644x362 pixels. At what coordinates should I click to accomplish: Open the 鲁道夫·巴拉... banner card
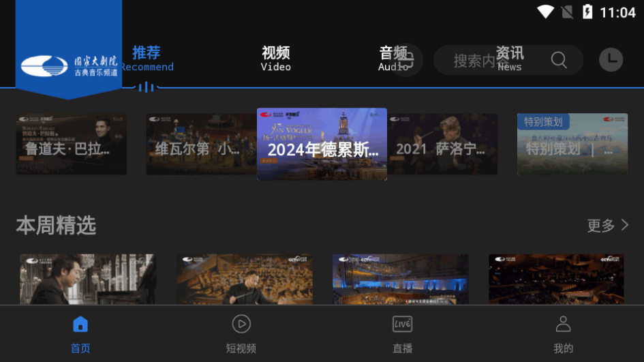click(x=72, y=145)
